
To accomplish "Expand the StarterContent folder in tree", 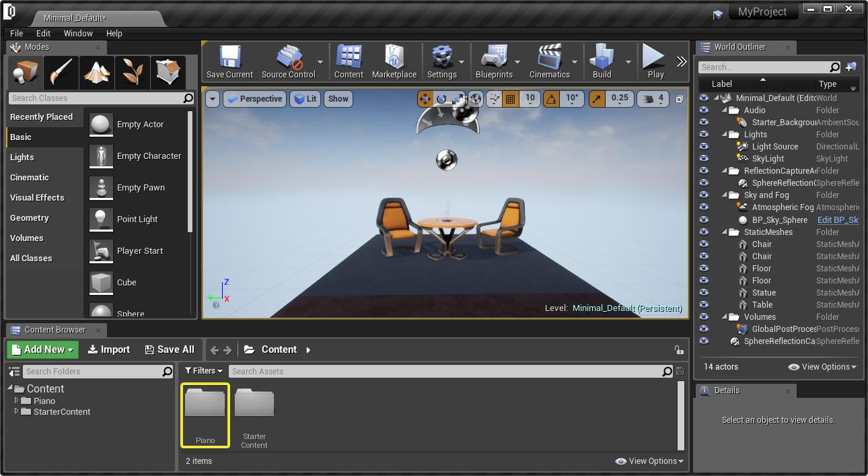I will 17,412.
